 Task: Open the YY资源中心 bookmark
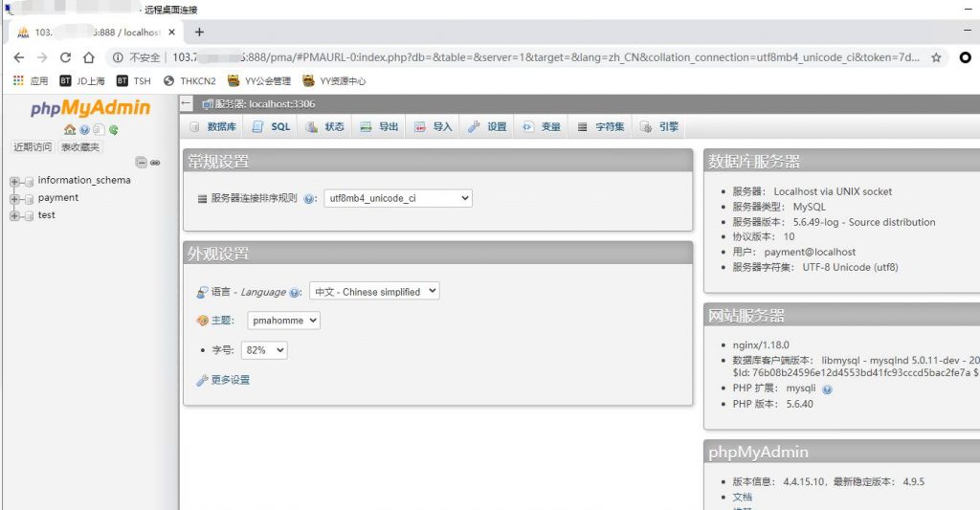pyautogui.click(x=334, y=80)
